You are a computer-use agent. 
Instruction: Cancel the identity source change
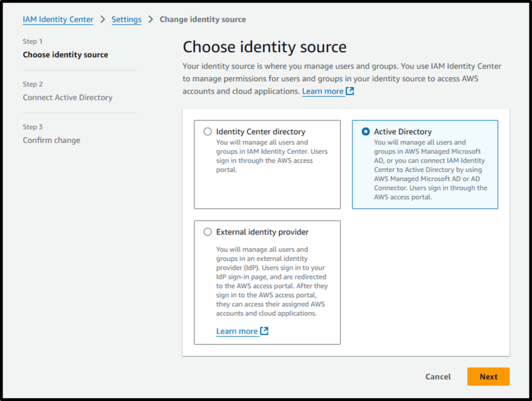pyautogui.click(x=438, y=377)
